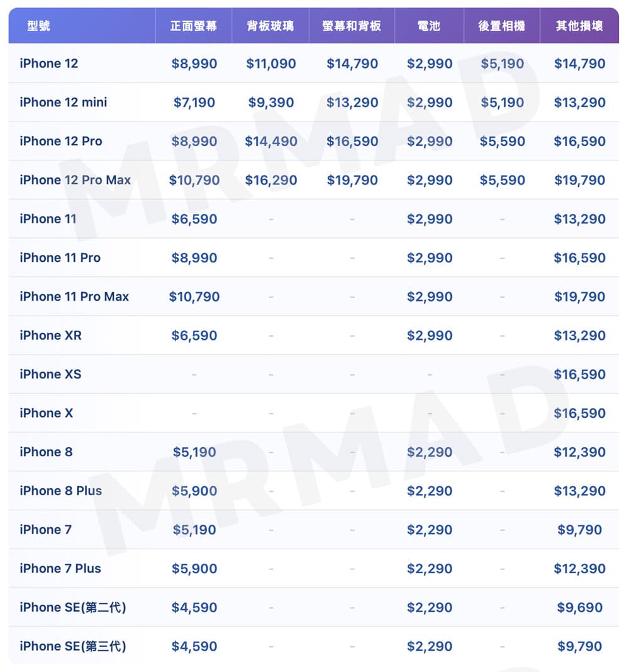
Task: Click the iPhone XR model name
Action: (x=51, y=335)
